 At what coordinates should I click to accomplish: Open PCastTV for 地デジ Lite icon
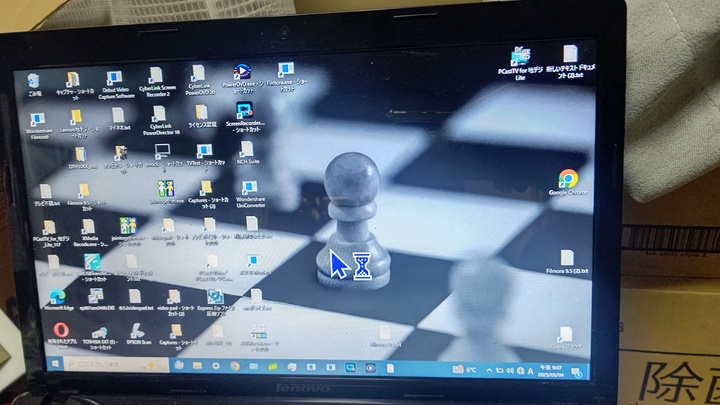pos(520,63)
